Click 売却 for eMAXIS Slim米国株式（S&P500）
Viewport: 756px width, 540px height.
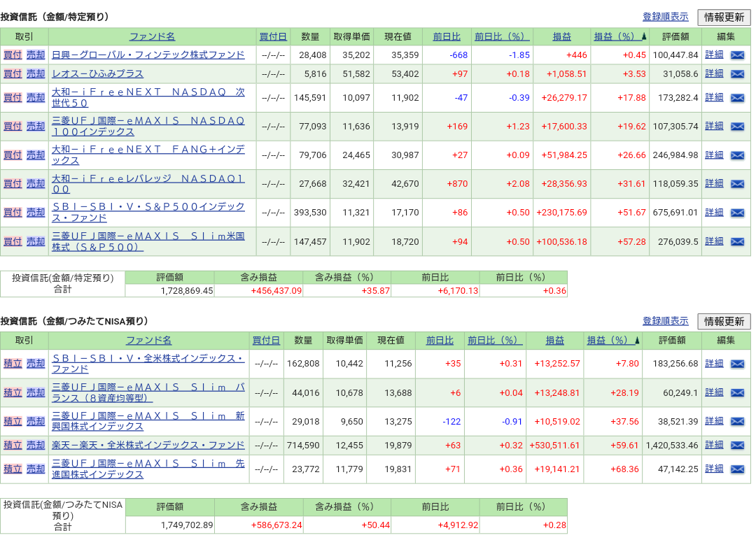tap(36, 241)
